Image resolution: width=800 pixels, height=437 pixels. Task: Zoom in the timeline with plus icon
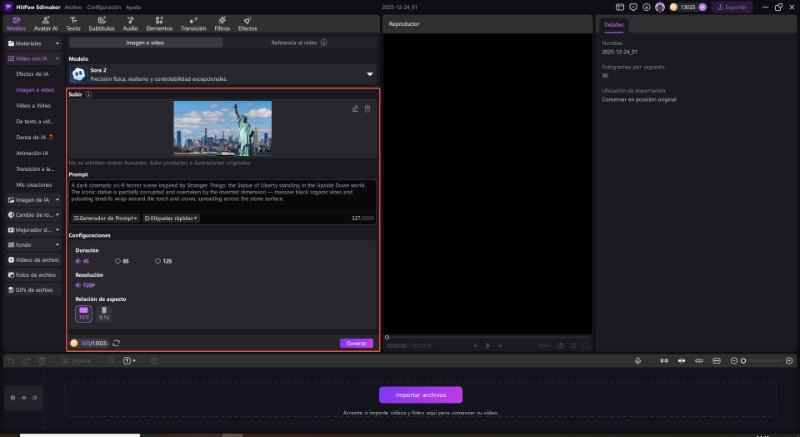[x=789, y=361]
